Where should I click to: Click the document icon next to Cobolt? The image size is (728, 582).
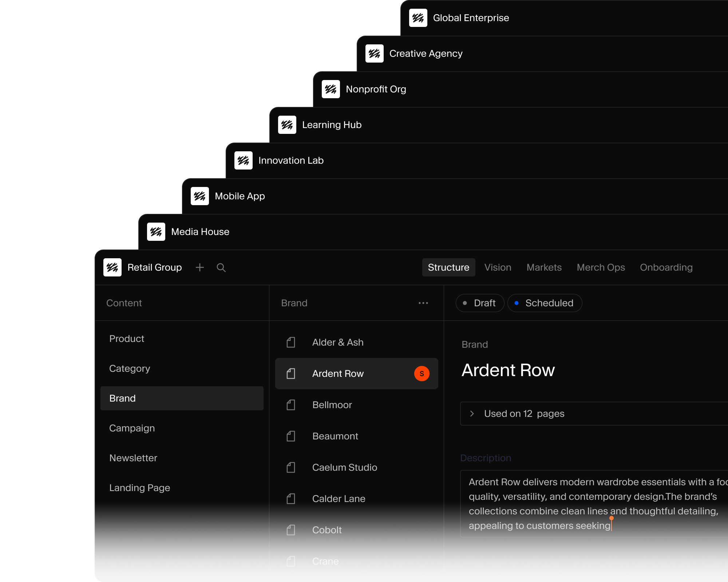[x=291, y=530]
